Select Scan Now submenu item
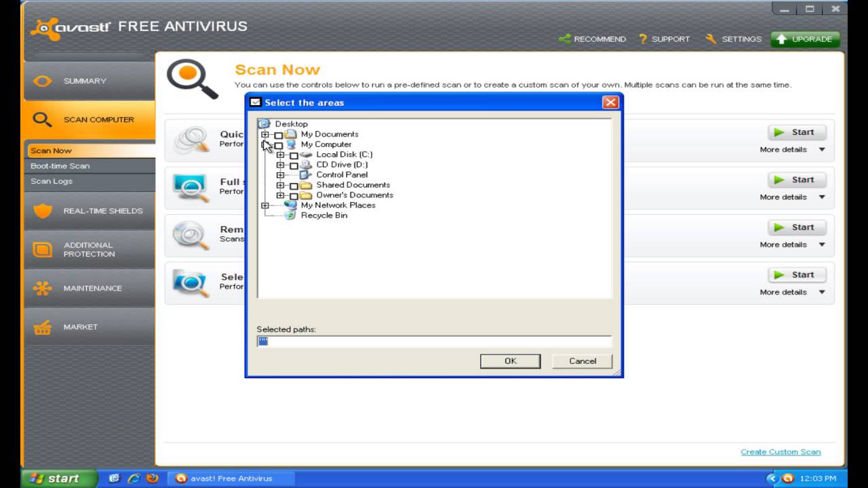Image resolution: width=868 pixels, height=488 pixels. [x=91, y=150]
